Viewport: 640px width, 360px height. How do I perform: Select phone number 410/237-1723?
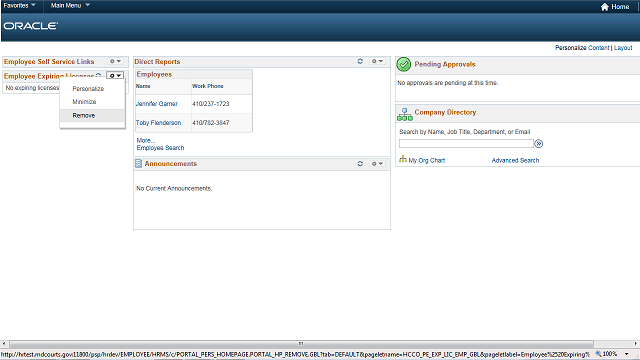(x=211, y=104)
